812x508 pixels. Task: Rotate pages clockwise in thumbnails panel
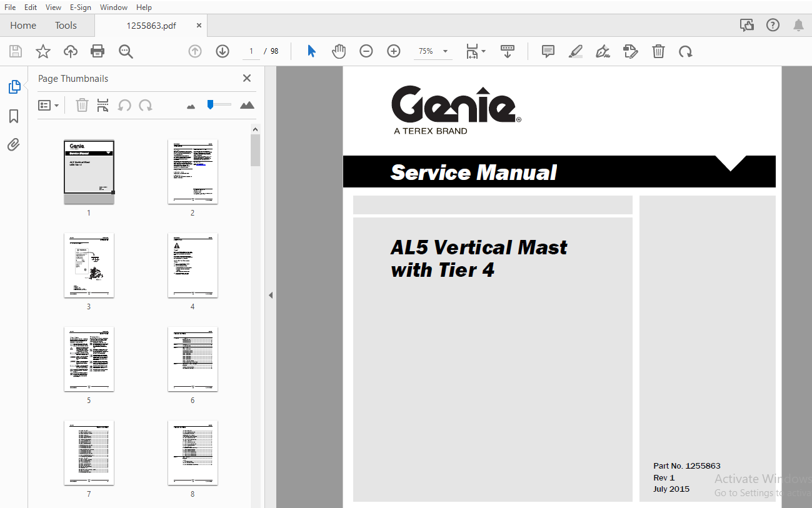(146, 105)
